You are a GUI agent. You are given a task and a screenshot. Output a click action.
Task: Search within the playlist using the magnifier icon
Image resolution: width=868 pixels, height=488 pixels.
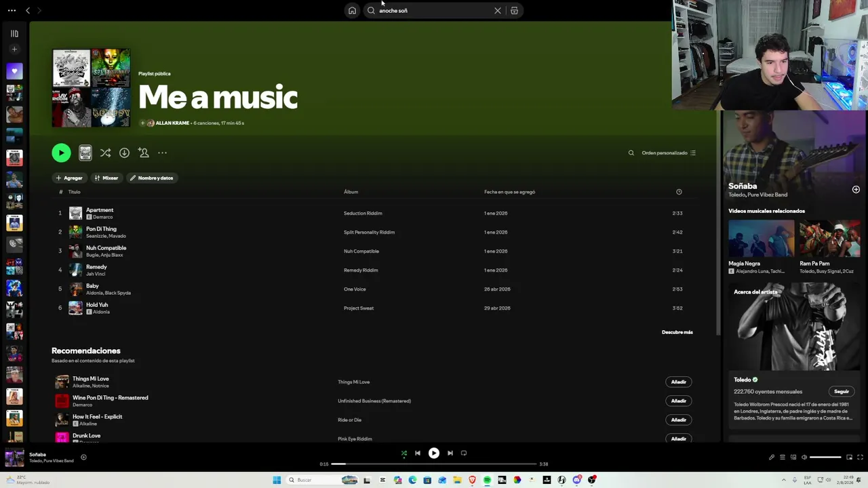pyautogui.click(x=631, y=153)
